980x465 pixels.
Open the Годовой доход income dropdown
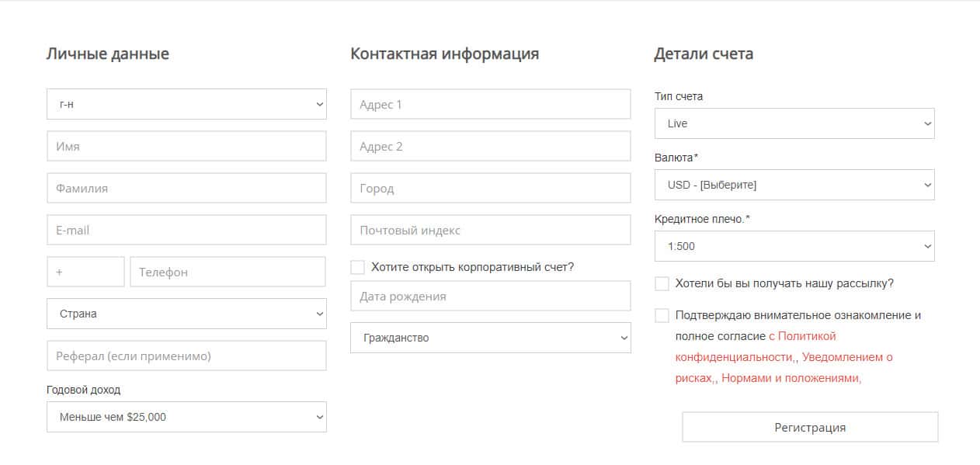(186, 417)
